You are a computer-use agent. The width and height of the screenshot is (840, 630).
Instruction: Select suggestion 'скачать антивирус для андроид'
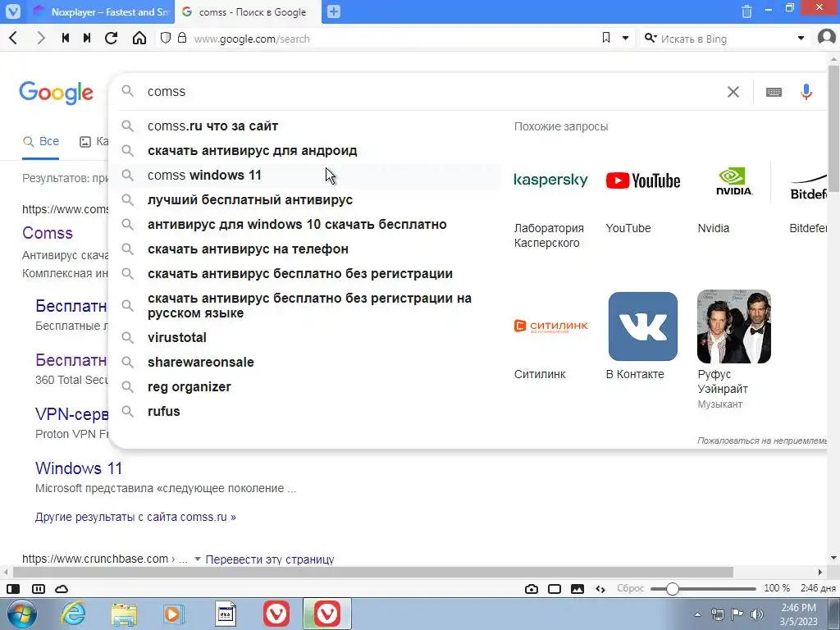305,151
